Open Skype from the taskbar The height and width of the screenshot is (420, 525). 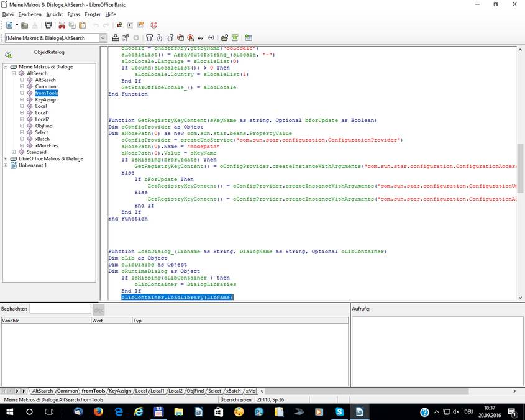[x=339, y=412]
